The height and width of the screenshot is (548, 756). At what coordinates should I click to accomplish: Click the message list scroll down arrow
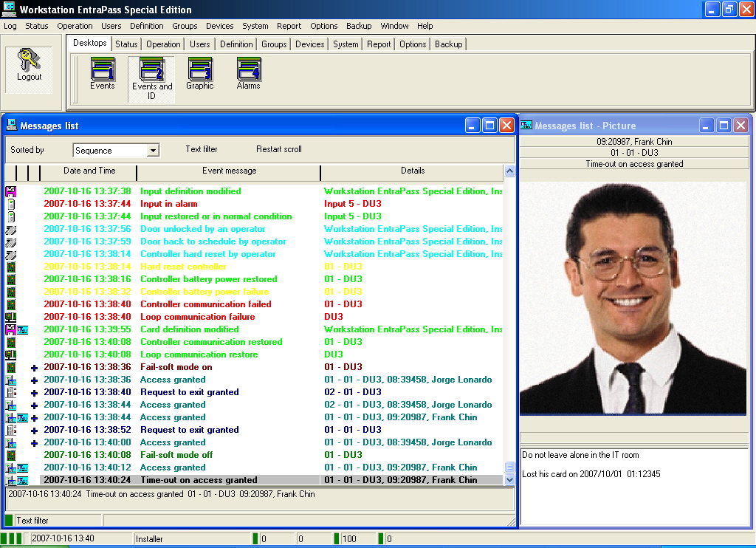click(509, 479)
